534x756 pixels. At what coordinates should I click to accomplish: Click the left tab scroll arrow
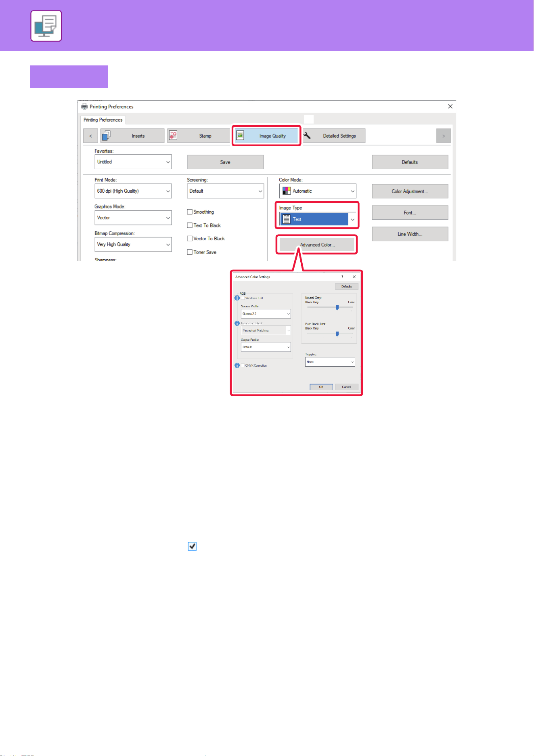[90, 136]
